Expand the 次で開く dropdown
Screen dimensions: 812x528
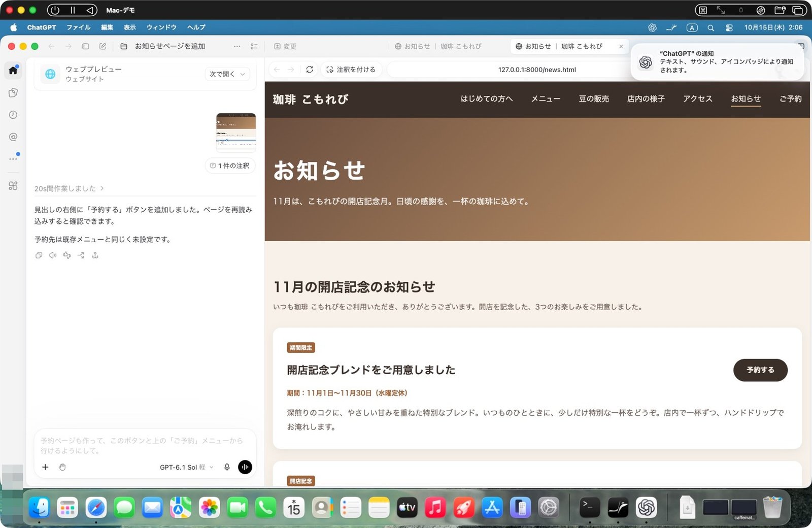point(227,74)
